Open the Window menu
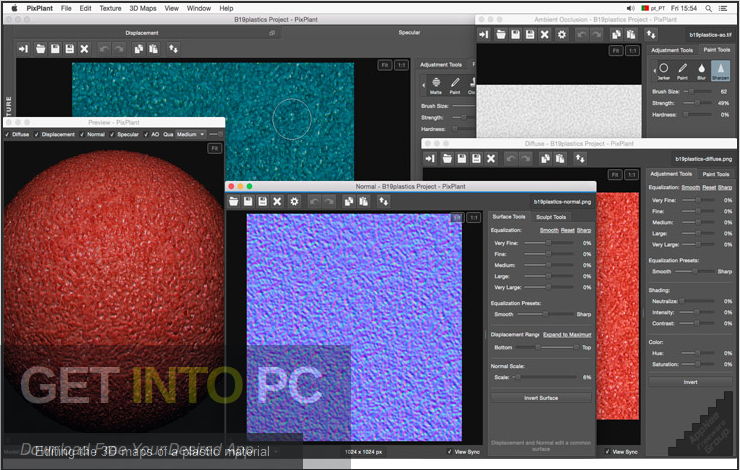This screenshot has width=740, height=470. pyautogui.click(x=199, y=8)
